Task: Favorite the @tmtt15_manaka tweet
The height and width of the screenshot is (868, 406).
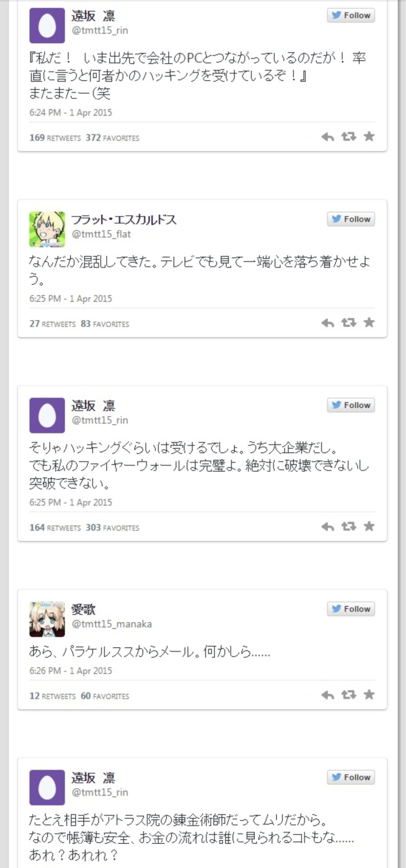Action: pyautogui.click(x=369, y=695)
